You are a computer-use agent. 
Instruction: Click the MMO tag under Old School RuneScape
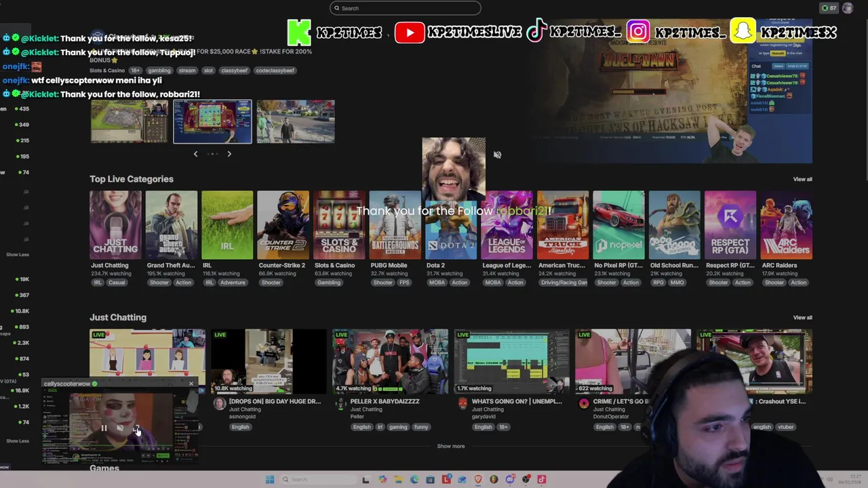pyautogui.click(x=677, y=283)
